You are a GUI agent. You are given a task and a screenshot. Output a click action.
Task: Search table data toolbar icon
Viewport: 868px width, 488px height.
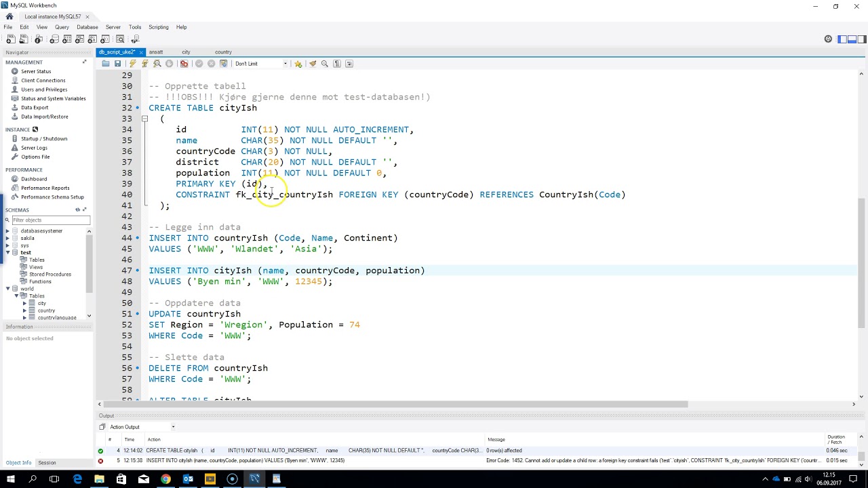120,39
